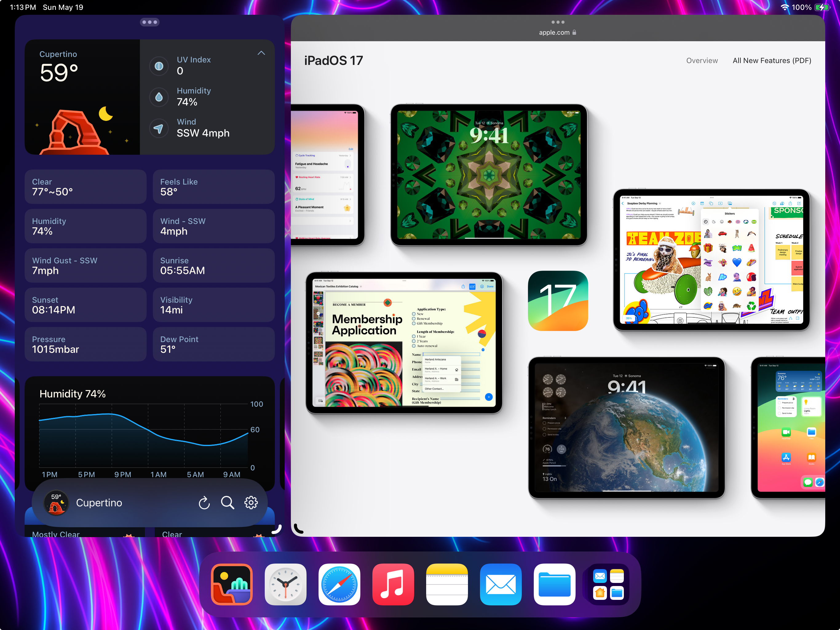Image resolution: width=840 pixels, height=630 pixels.
Task: Launch the Music app in dock
Action: tap(393, 584)
